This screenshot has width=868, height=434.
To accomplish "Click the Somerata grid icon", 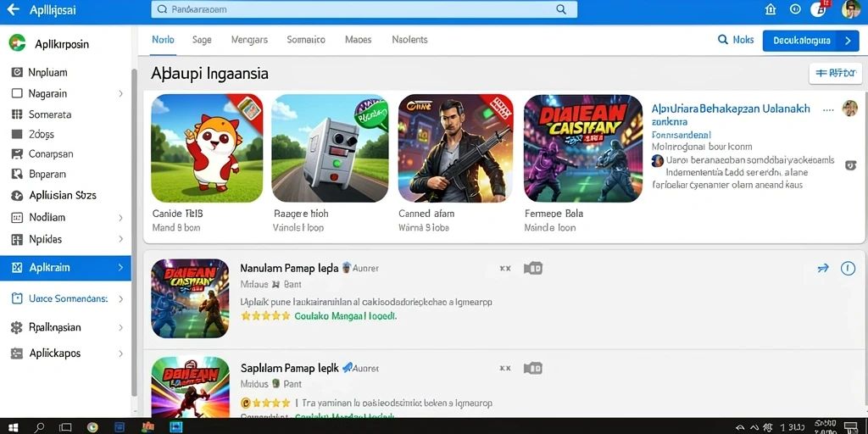I will (x=17, y=114).
